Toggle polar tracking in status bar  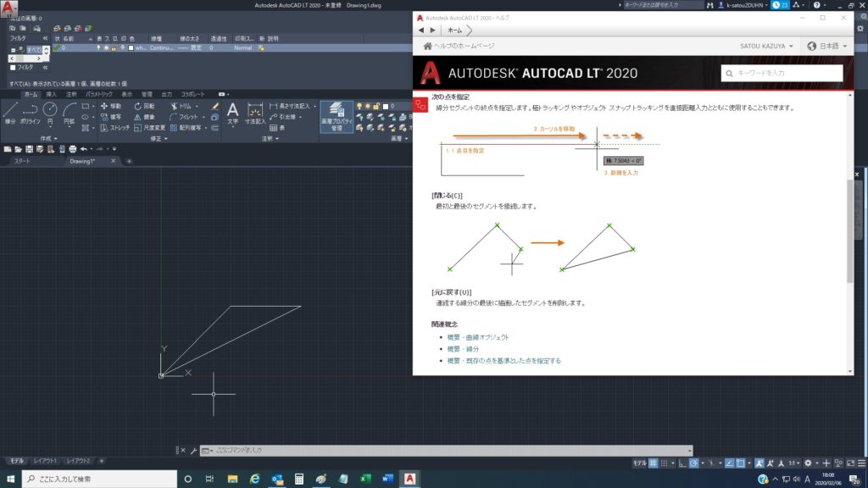click(x=693, y=463)
